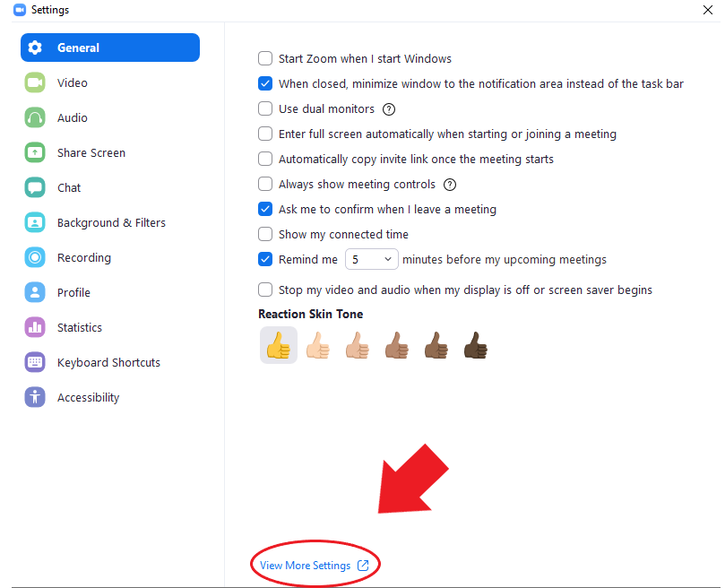
Task: Choose the darkest thumbs-up skin tone
Action: [475, 346]
